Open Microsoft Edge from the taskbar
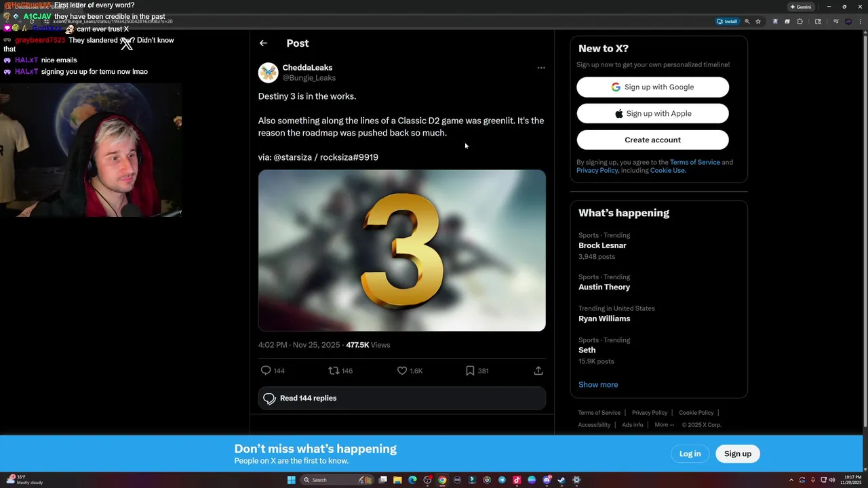This screenshot has height=488, width=868. click(x=412, y=480)
